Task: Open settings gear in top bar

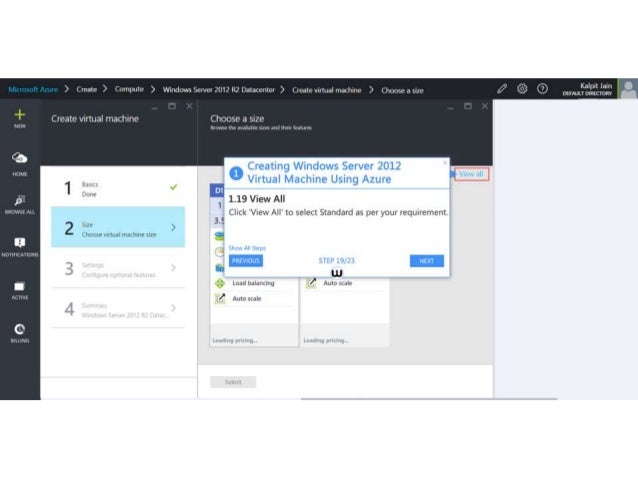Action: tap(522, 88)
